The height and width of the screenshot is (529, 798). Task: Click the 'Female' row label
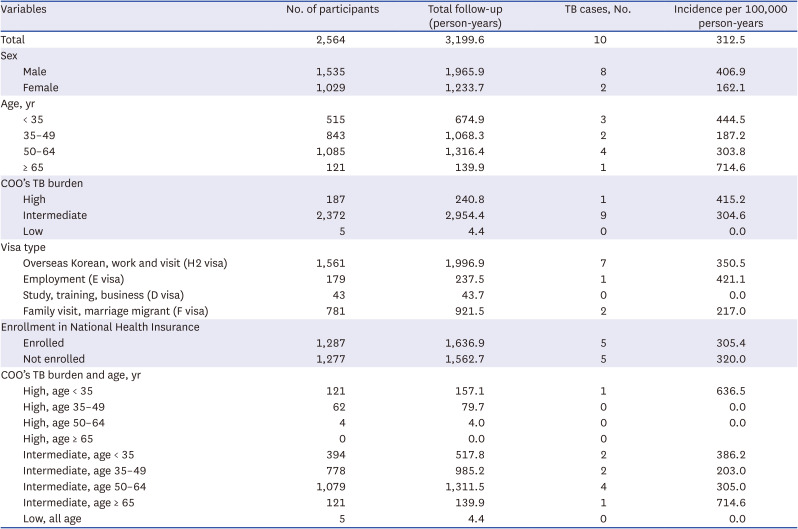(40, 88)
